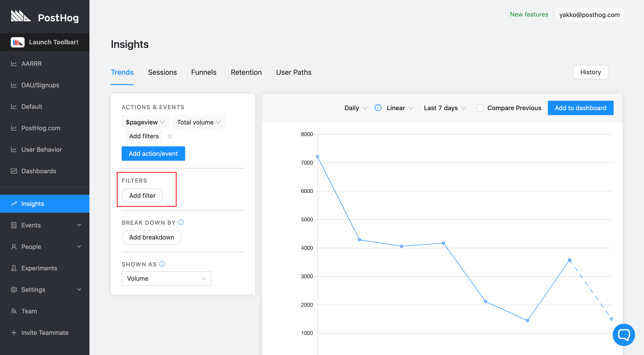The width and height of the screenshot is (644, 355).
Task: Click the last dashed-line data point
Action: [x=611, y=319]
